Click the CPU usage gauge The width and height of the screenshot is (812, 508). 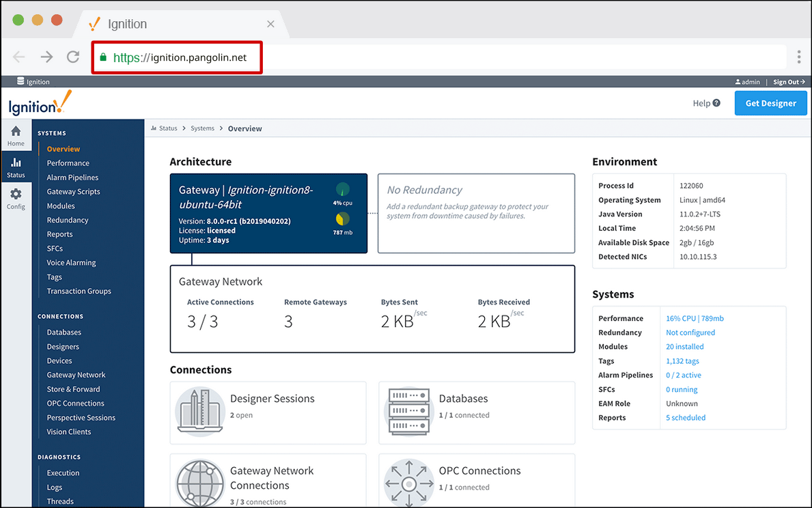tap(342, 190)
